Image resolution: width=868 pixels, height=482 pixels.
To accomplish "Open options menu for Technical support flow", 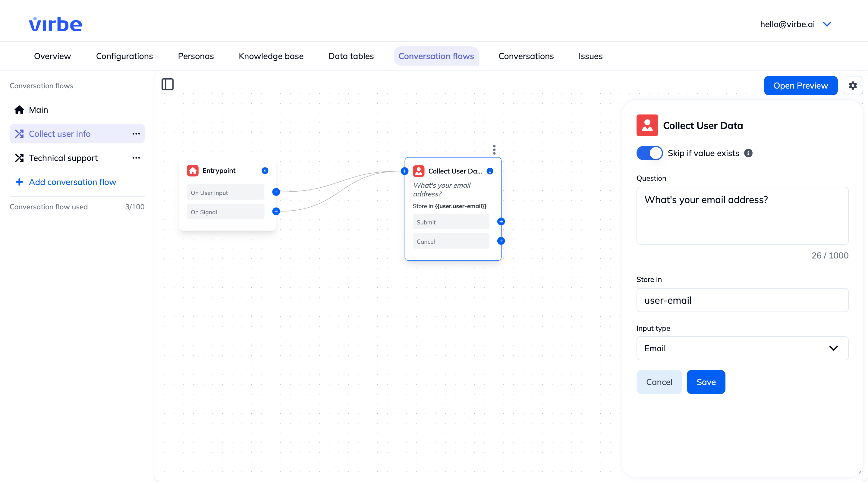I will point(136,158).
